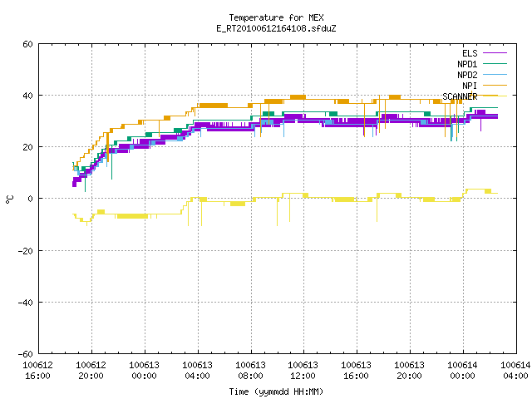Select the SCANNER legend label
532x399 pixels.
pos(460,96)
